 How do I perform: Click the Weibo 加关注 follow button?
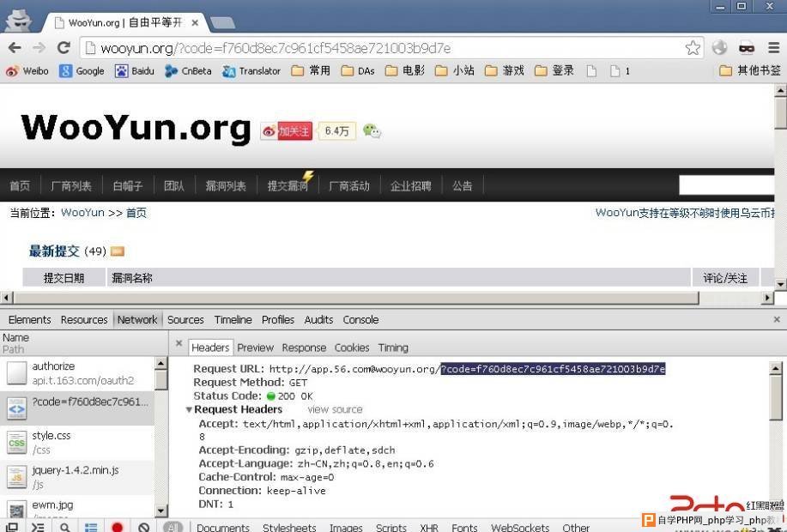point(288,131)
